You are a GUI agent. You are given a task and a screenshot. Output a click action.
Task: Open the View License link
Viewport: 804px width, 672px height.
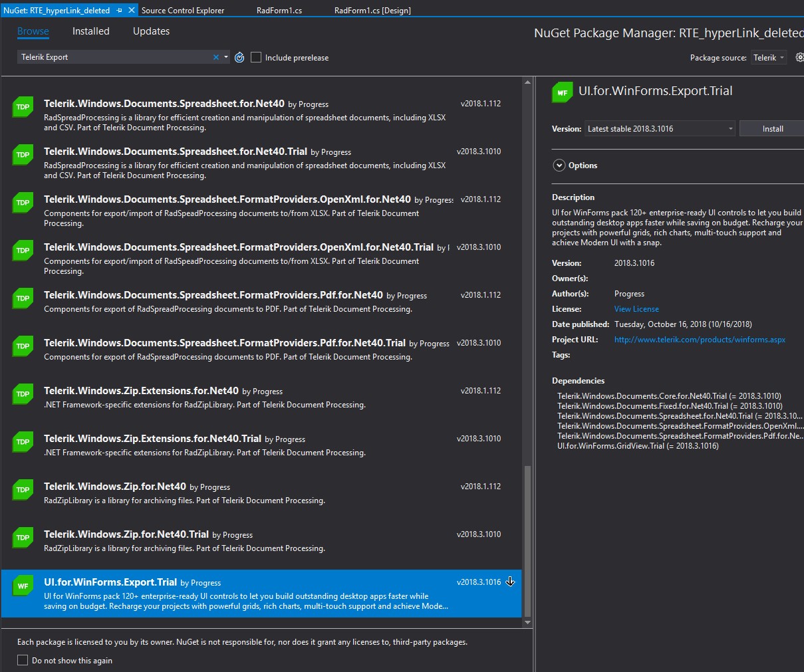click(636, 309)
